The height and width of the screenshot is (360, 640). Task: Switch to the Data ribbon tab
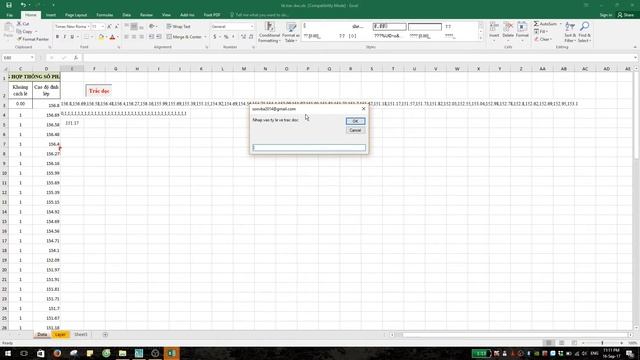click(x=127, y=15)
